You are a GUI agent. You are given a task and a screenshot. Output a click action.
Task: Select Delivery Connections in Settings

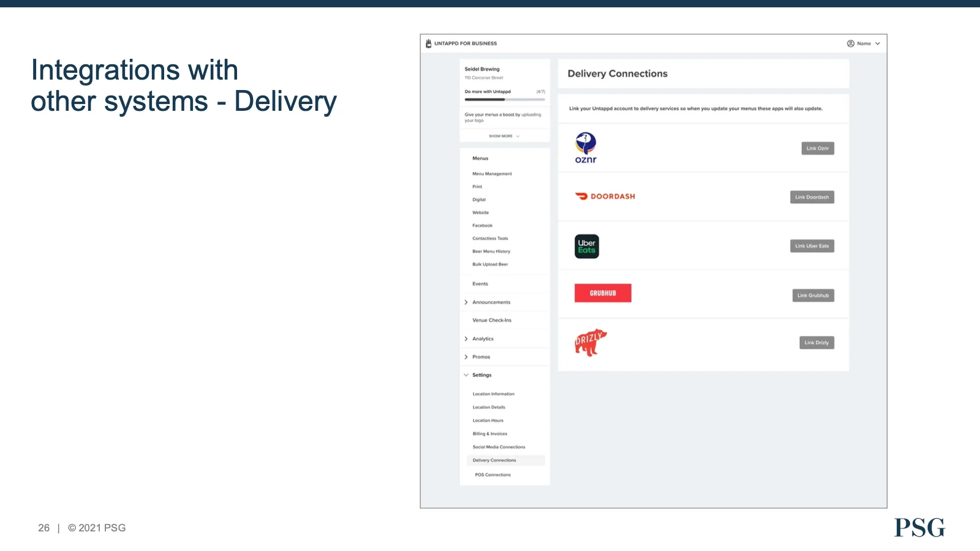[x=505, y=460]
